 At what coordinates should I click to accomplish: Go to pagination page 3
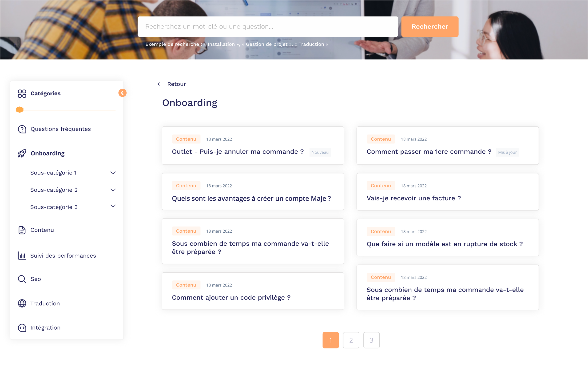click(371, 340)
